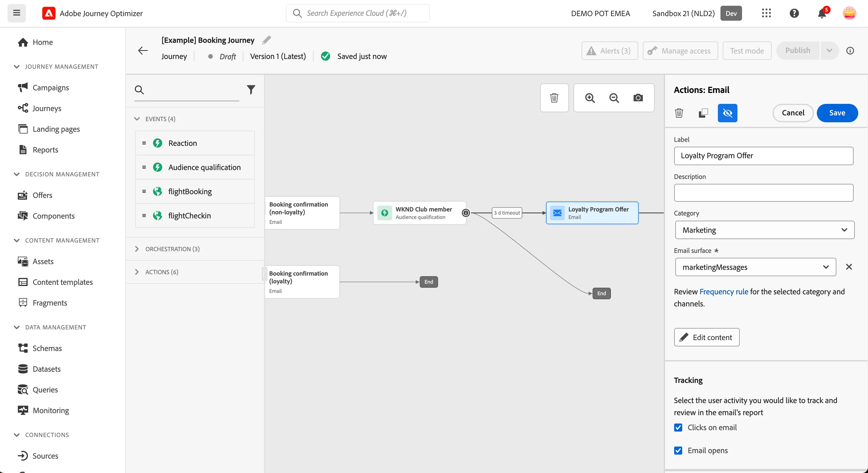868x473 pixels.
Task: Edit journey name with pencil icon
Action: coord(267,40)
